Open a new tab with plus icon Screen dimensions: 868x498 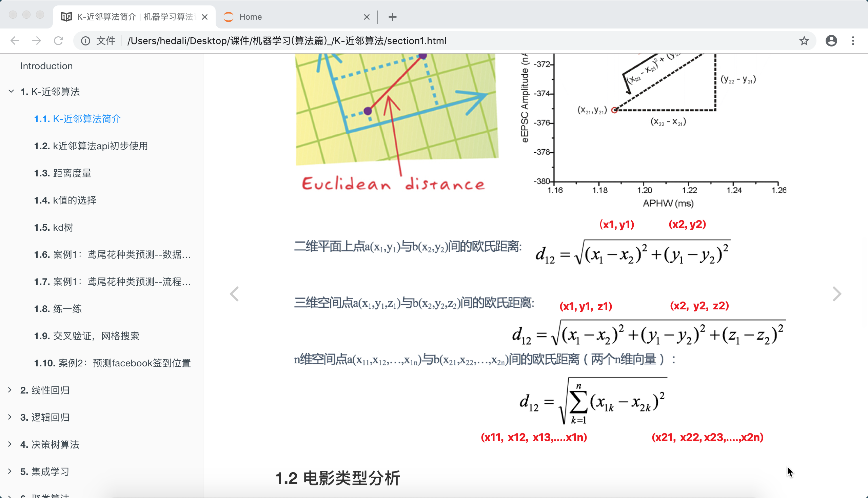point(392,17)
